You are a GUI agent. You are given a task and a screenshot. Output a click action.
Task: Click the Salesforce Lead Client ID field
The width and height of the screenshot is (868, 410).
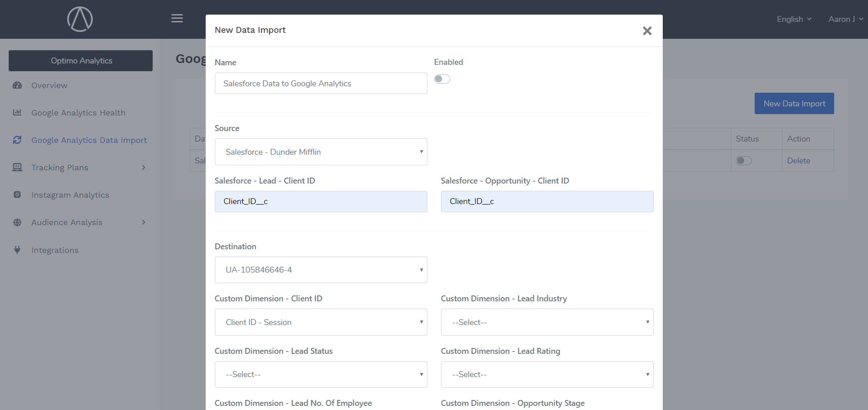point(321,201)
